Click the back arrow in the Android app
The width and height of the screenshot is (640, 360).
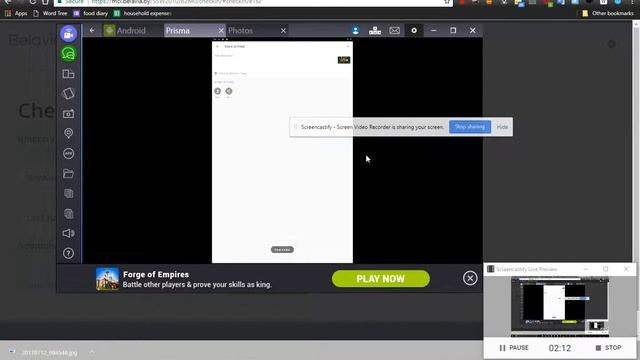(217, 47)
